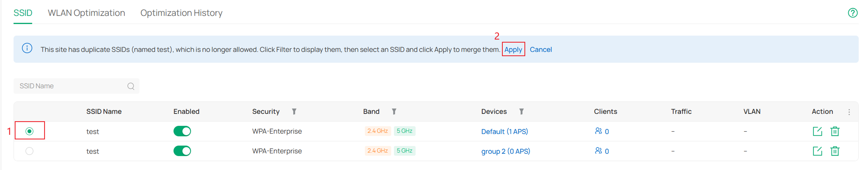Click the Clients column header
Viewport: 868px width, 170px height.
point(605,112)
